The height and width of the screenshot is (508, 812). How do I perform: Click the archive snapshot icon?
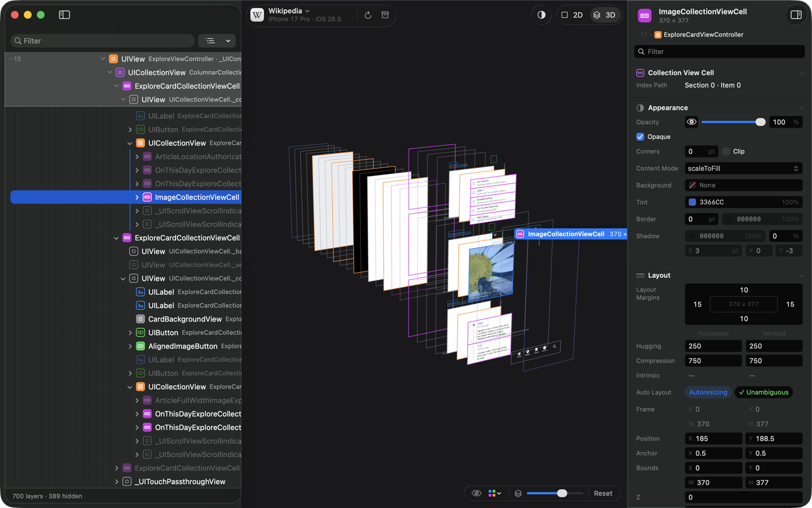[x=385, y=15]
